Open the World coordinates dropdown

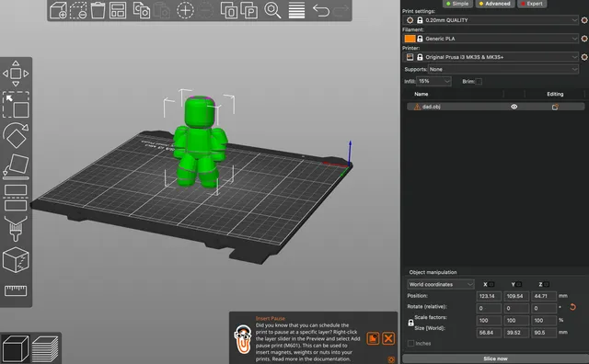441,284
